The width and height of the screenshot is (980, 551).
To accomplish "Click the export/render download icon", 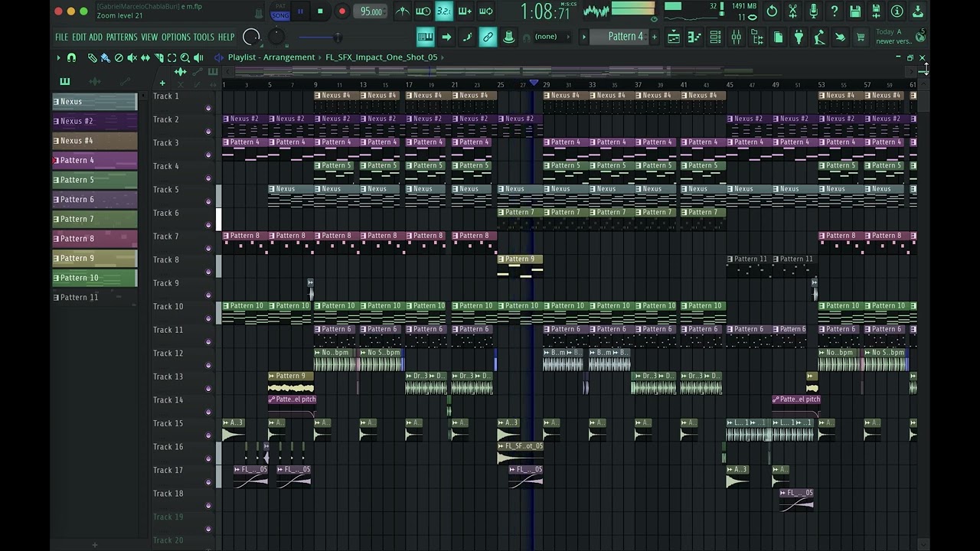I will pos(917,11).
